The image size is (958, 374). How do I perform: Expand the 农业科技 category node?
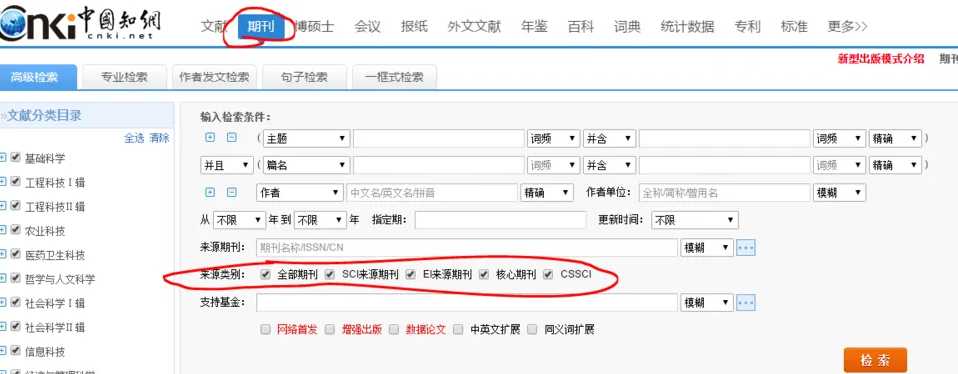point(3,230)
